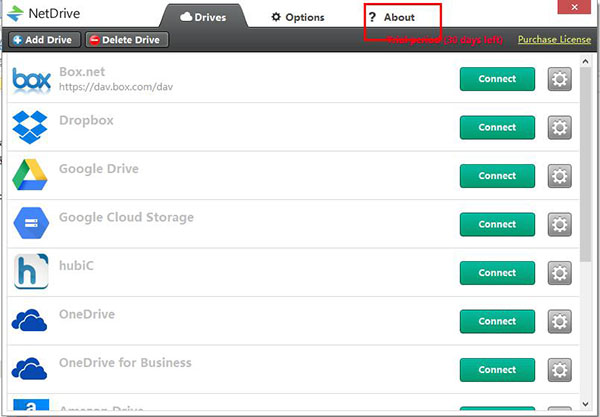Click the https://dav.box.com/dav URL text
Viewport: 600px width, 417px height.
click(116, 87)
